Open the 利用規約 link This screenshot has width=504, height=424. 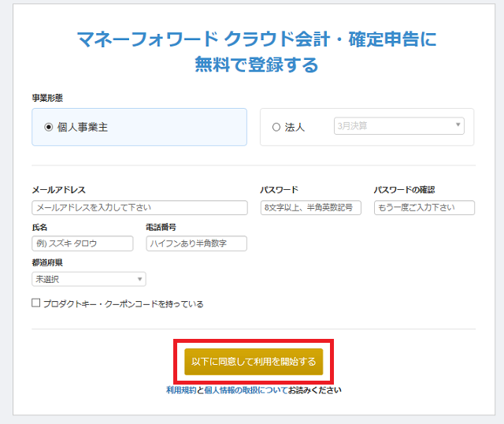[181, 390]
